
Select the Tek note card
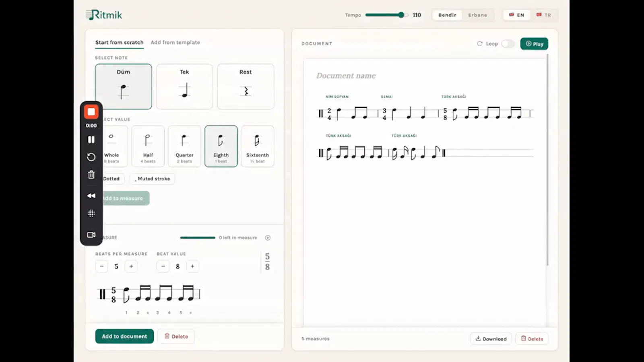pyautogui.click(x=184, y=86)
